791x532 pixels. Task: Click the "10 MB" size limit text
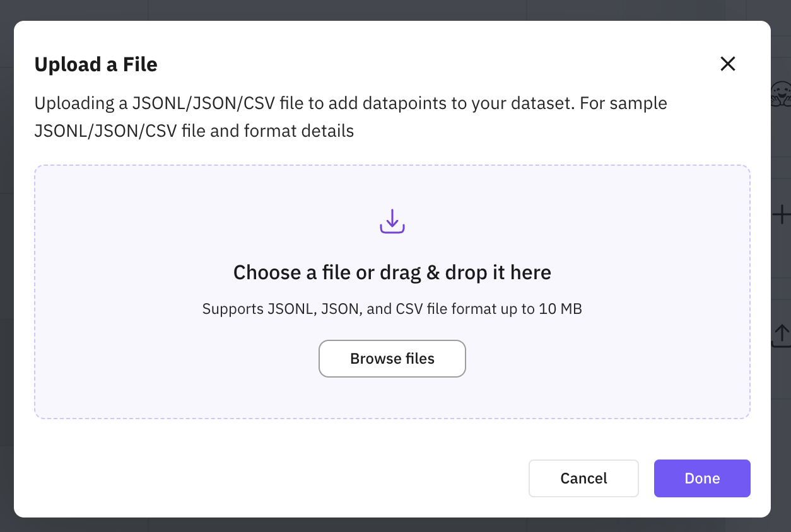point(560,309)
